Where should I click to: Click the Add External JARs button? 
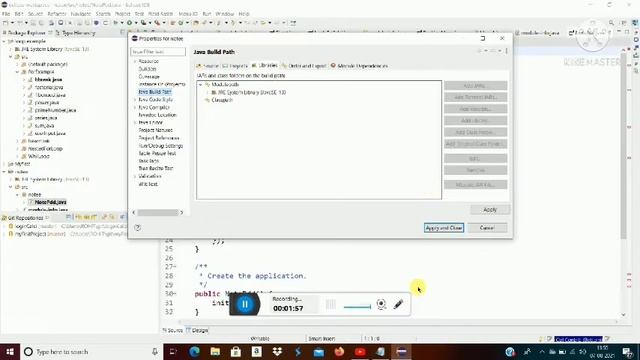click(x=476, y=97)
